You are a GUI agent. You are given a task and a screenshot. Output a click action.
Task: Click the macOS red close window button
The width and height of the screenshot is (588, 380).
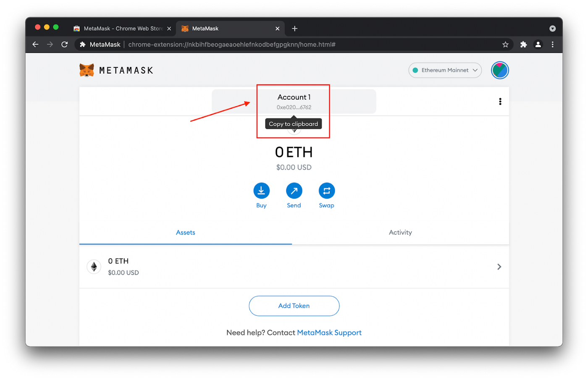point(37,27)
